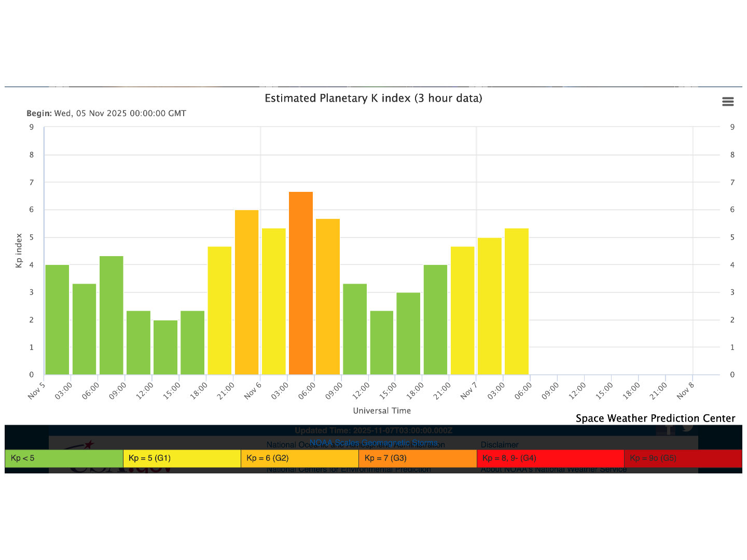Click the Twitter bird icon in footer
Viewport: 747px width, 560px height.
pyautogui.click(x=688, y=428)
